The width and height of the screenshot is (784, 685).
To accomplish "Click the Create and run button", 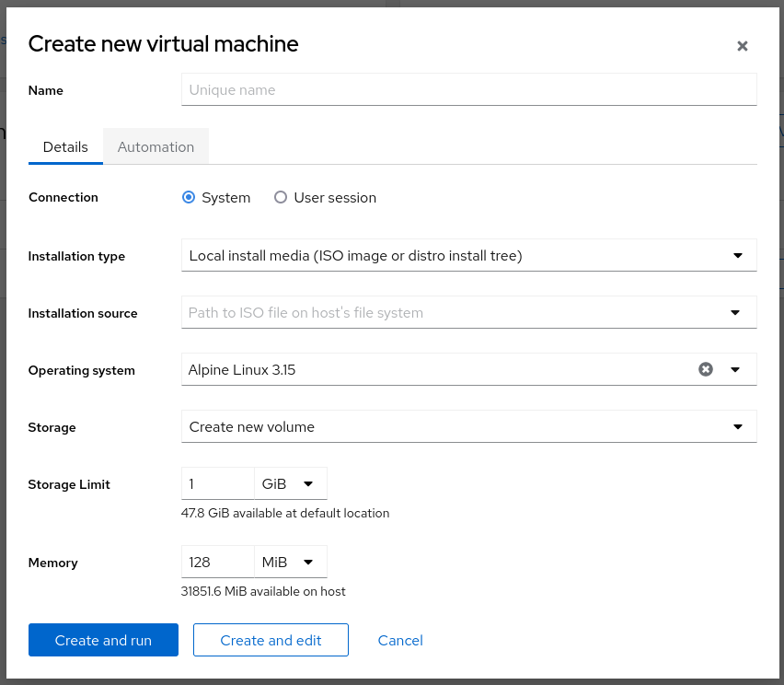I will 103,639.
